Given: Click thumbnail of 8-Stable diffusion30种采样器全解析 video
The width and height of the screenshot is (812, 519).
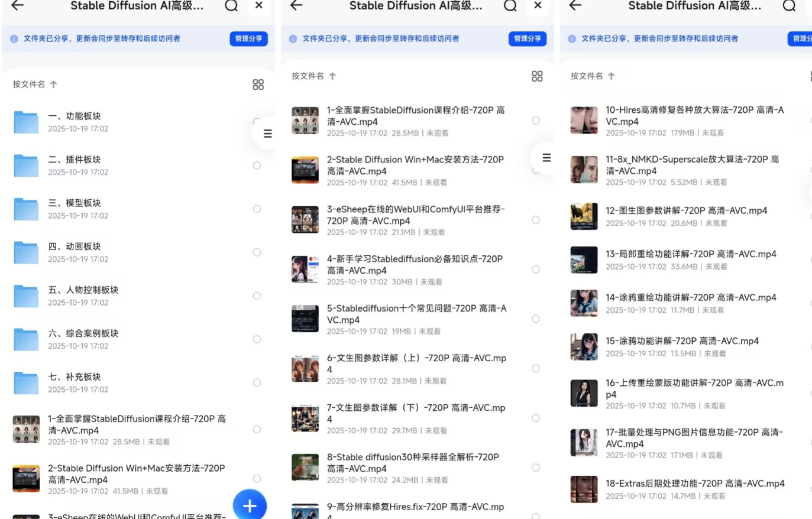Looking at the screenshot, I should (305, 468).
